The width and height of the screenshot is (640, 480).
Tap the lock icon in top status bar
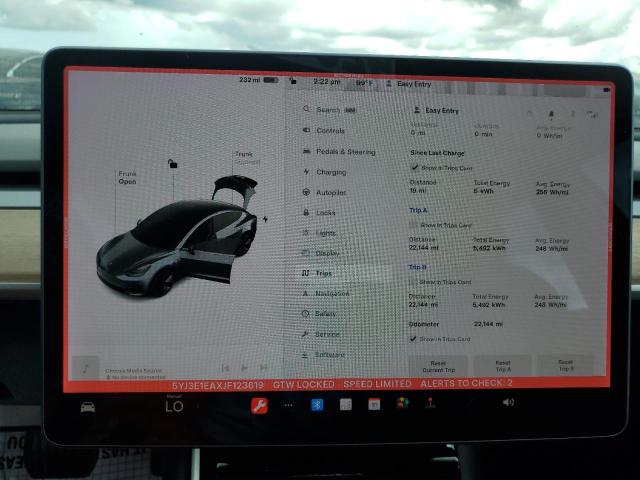(x=293, y=81)
